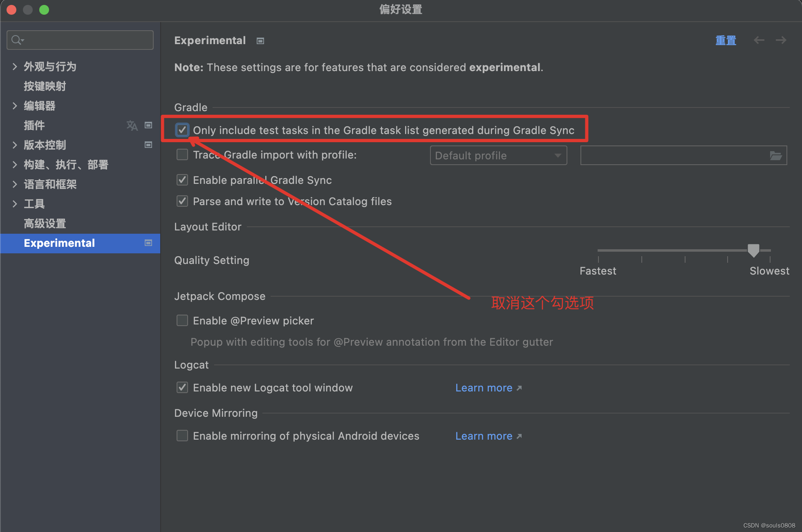
Task: Click the translate icon beside 插件
Action: tap(132, 125)
